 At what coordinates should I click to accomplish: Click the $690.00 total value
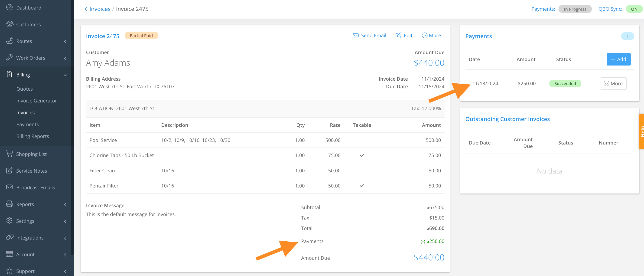[x=435, y=228]
